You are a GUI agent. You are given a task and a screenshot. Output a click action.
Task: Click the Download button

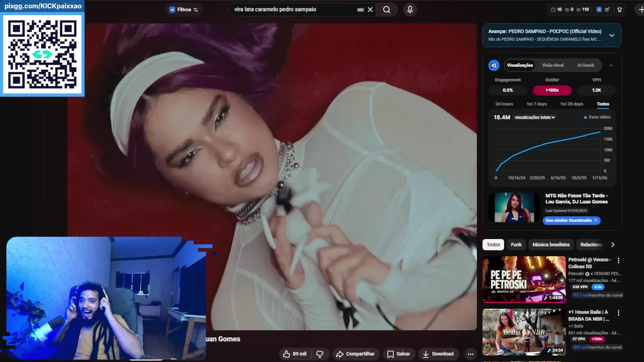pyautogui.click(x=438, y=354)
